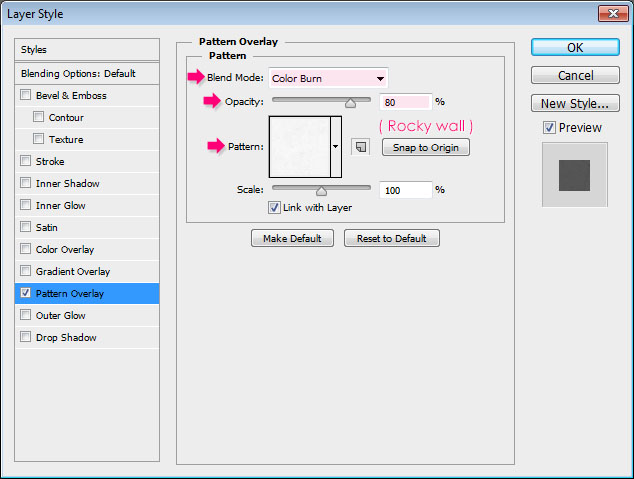Click the Rocky wall pattern thumbnail
Screen dimensions: 634x479
point(300,147)
